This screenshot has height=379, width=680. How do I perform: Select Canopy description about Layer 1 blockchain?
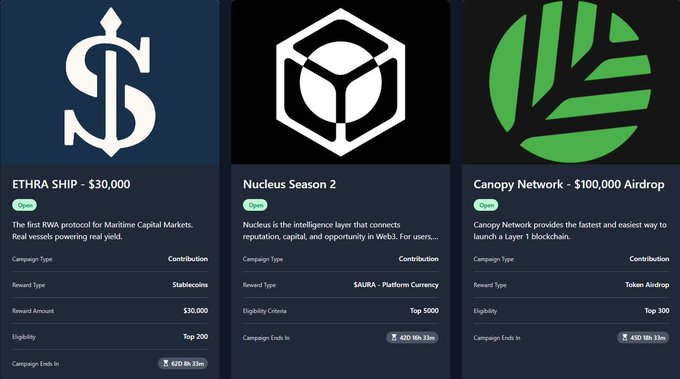click(x=570, y=231)
